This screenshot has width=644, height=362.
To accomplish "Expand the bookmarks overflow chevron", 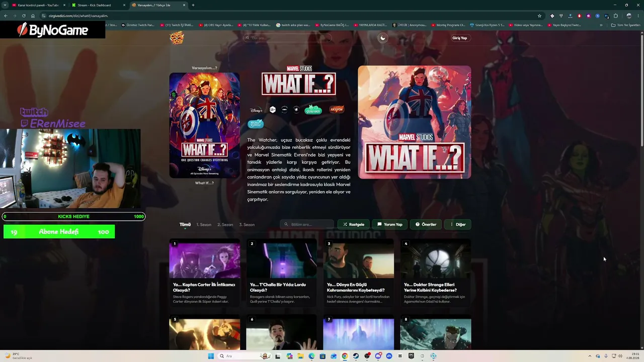I will tap(601, 25).
